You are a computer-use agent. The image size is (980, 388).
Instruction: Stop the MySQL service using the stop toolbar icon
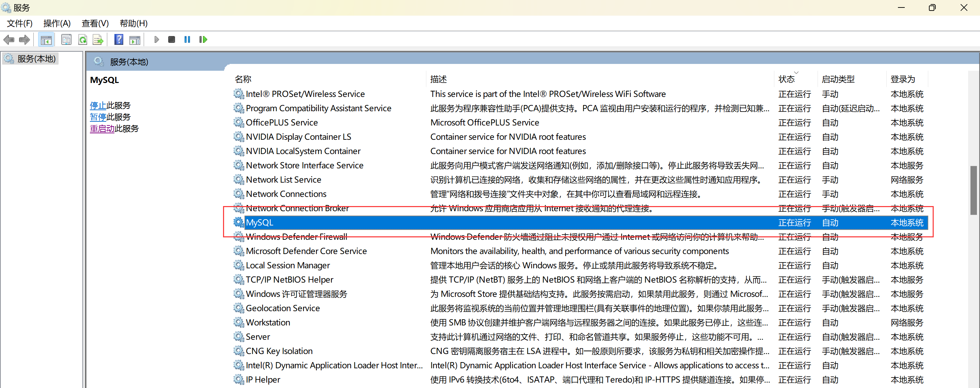[x=171, y=39]
